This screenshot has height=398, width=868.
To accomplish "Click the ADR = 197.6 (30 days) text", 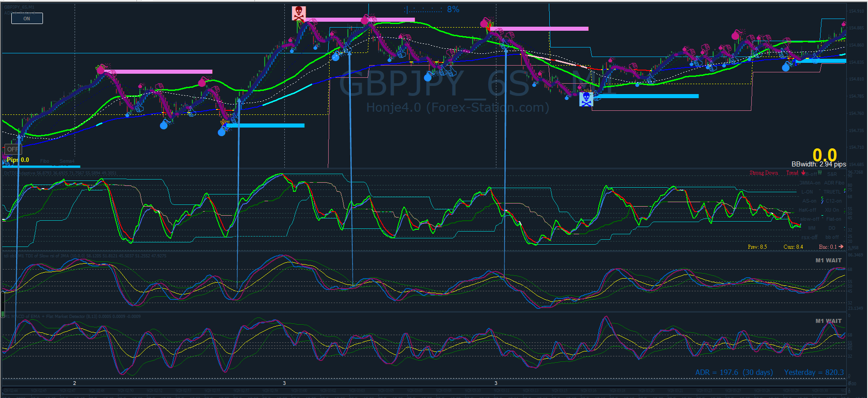I will pyautogui.click(x=734, y=372).
